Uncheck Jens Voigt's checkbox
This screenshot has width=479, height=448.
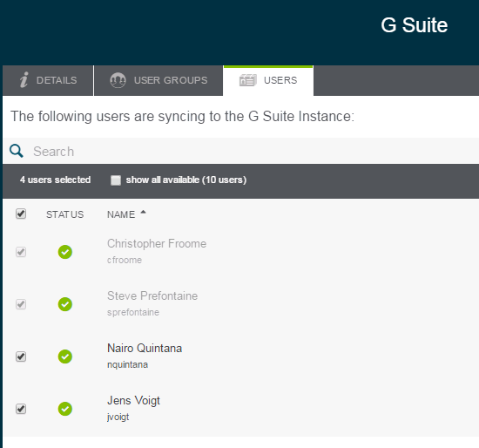point(21,409)
